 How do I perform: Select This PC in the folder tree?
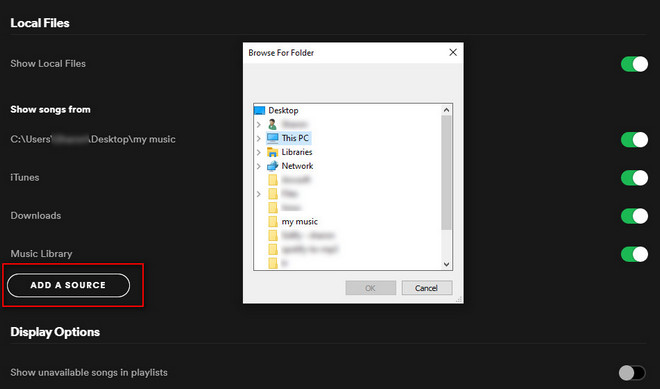(x=295, y=138)
